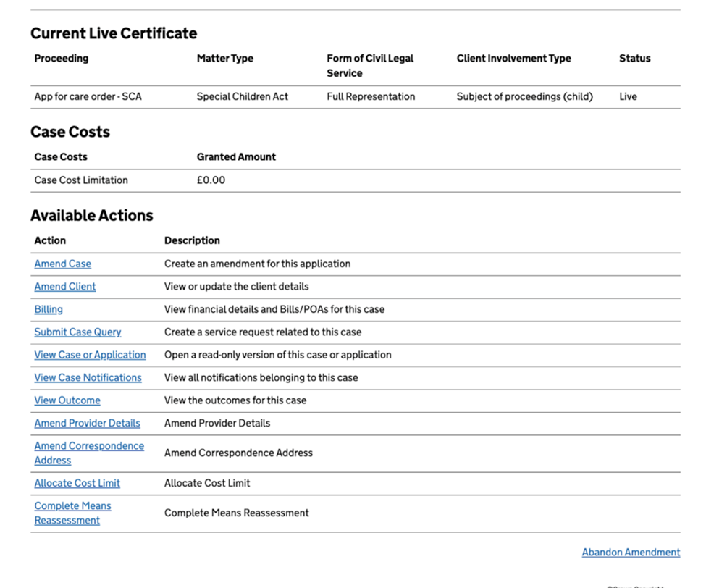Click the £0.00 granted amount value
Image resolution: width=727 pixels, height=588 pixels.
(x=211, y=180)
